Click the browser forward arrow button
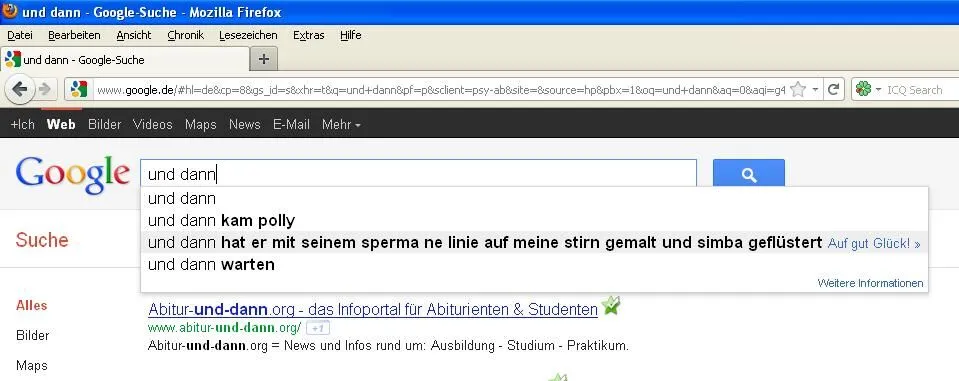 point(45,90)
